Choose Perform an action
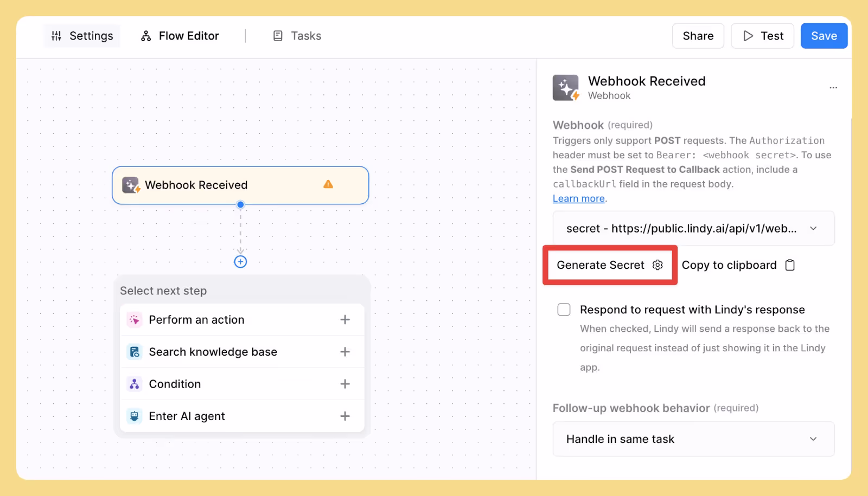Screen dimensions: 868x496 [x=242, y=320]
